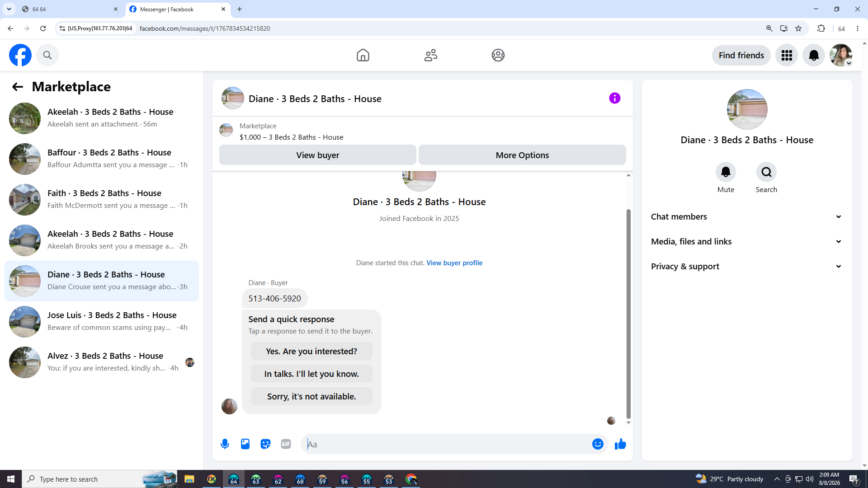Open Jose Luis 3 Beds chat
The width and height of the screenshot is (868, 488).
(x=102, y=322)
